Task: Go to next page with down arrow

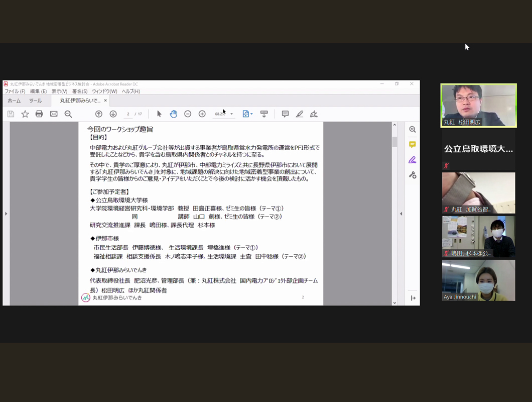Action: [113, 114]
